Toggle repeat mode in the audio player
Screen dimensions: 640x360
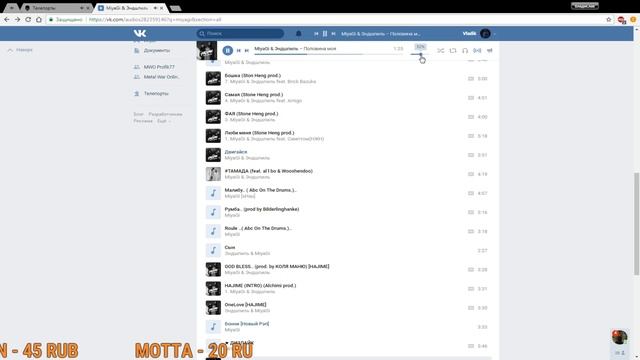(x=453, y=50)
